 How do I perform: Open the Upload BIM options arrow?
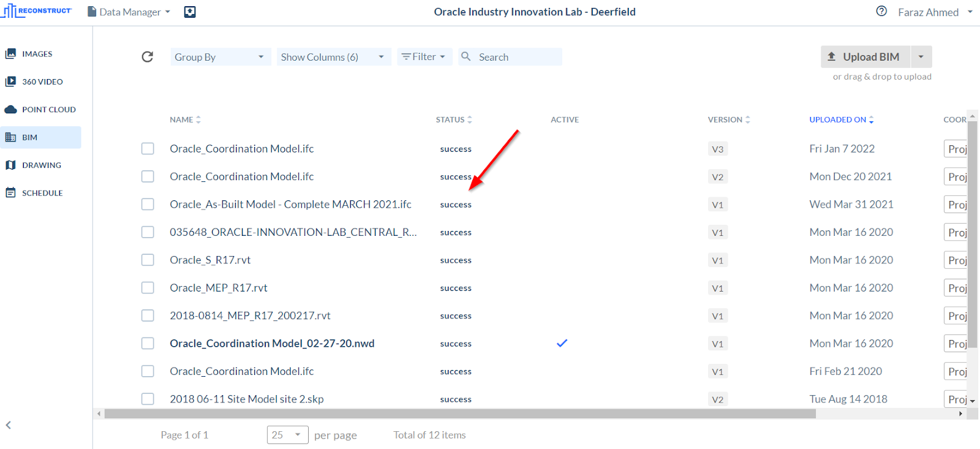point(921,57)
